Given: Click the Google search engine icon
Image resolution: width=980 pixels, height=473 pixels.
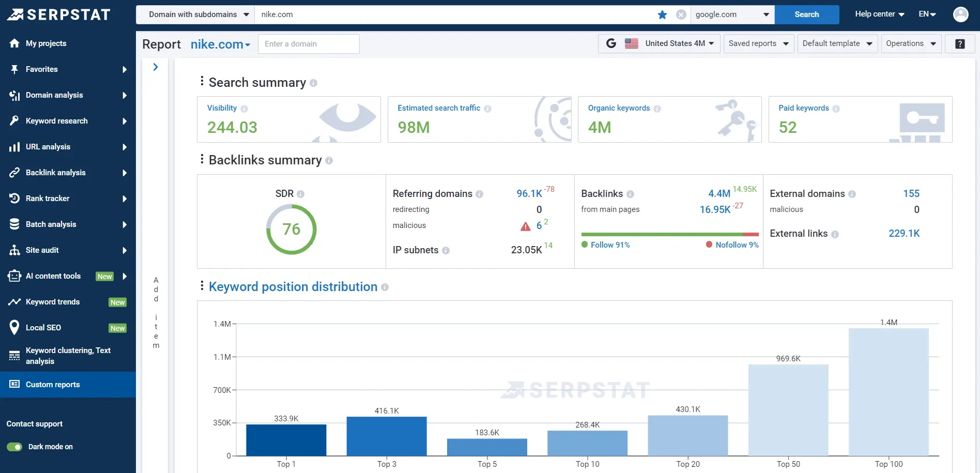Looking at the screenshot, I should tap(611, 43).
